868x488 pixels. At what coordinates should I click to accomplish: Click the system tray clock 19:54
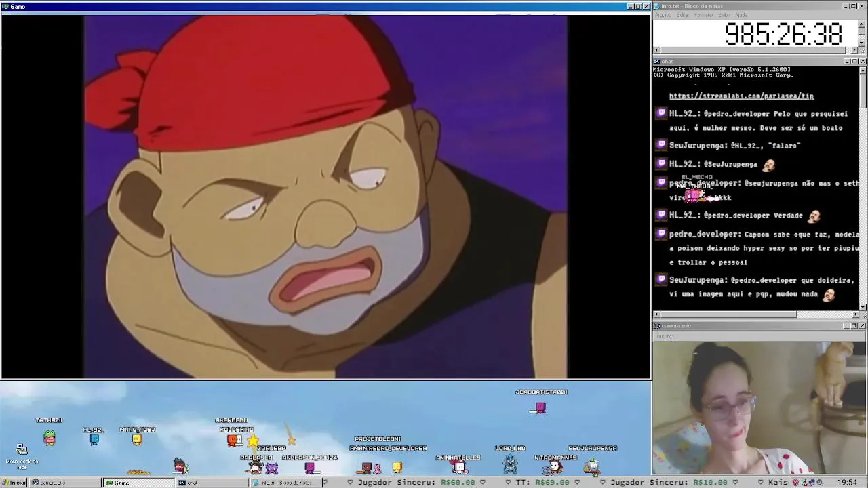847,483
